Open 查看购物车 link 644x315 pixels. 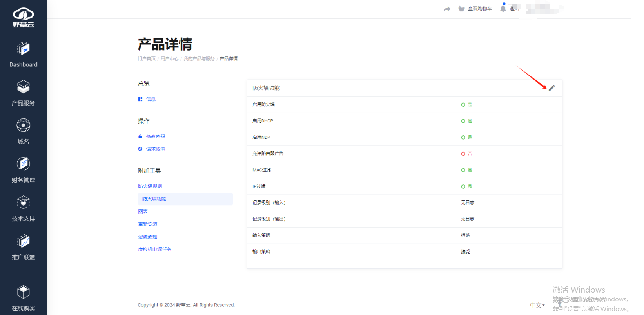(480, 9)
